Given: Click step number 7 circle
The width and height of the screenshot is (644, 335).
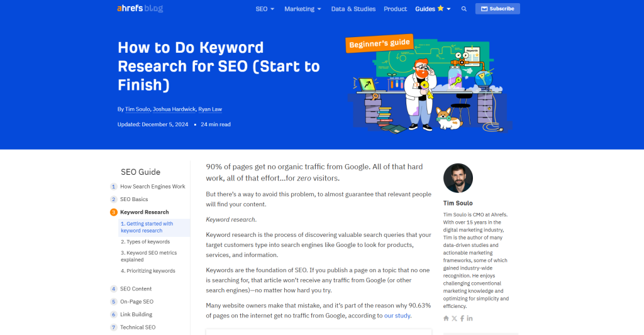Looking at the screenshot, I should tap(114, 327).
